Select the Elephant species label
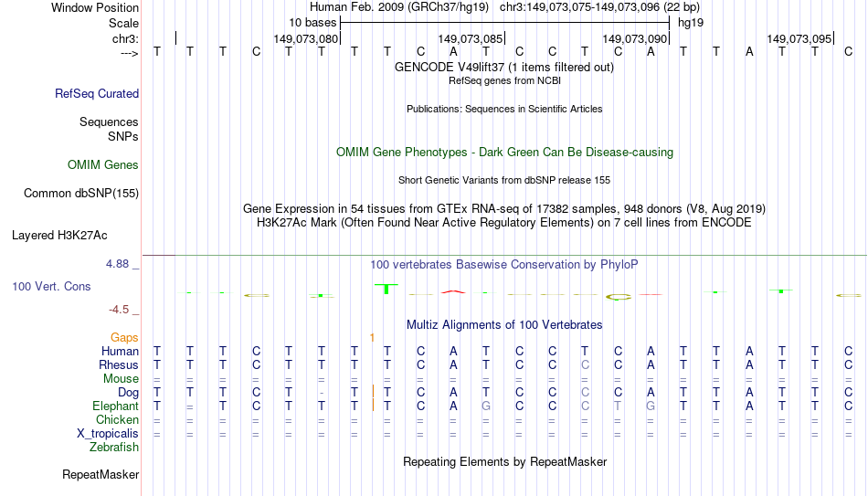Screen dimensions: 868x496 tap(115, 406)
